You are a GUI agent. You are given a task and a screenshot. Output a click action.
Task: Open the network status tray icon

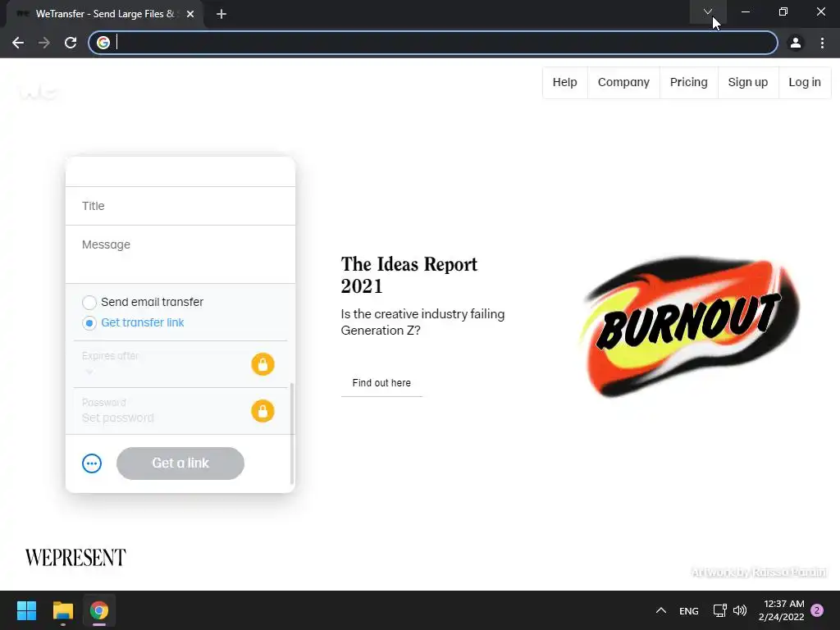(719, 610)
